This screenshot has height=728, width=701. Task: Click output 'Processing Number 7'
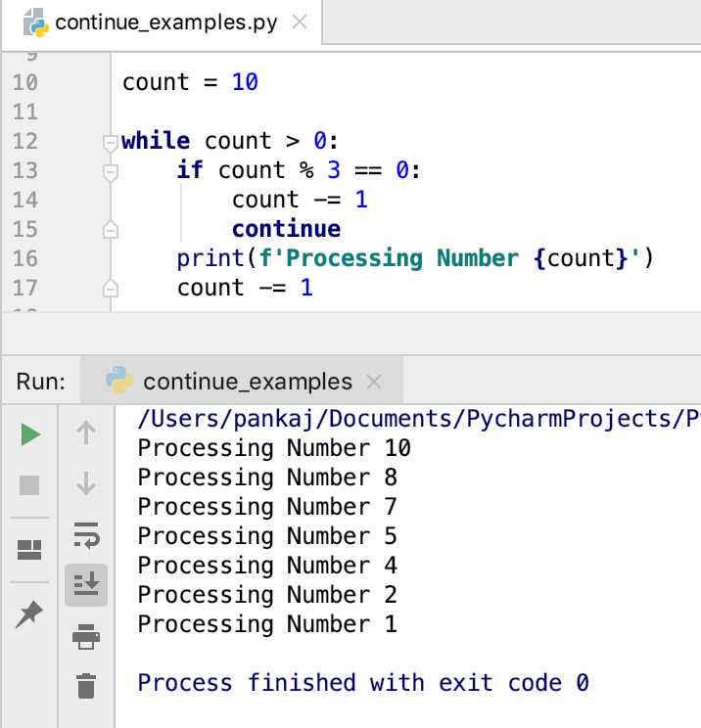coord(267,507)
